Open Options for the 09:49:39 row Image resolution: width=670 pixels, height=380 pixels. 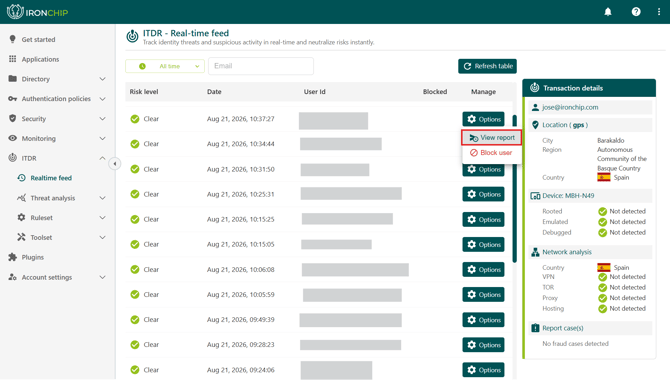point(483,320)
